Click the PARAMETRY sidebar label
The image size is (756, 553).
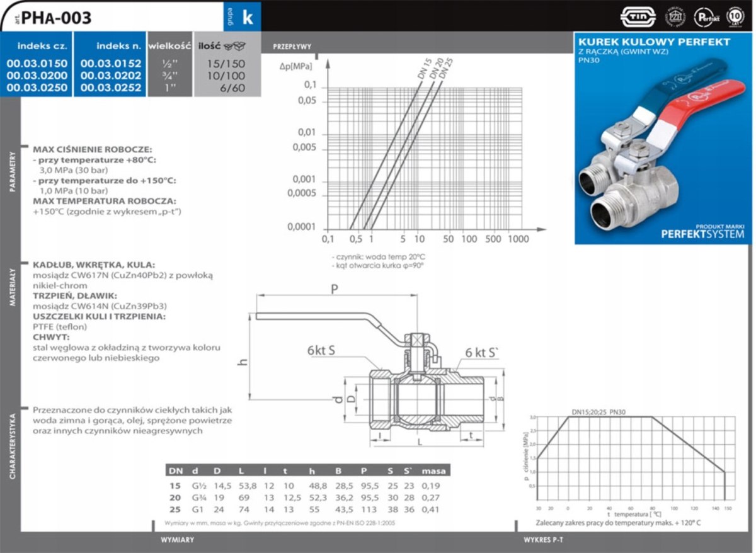pyautogui.click(x=12, y=171)
